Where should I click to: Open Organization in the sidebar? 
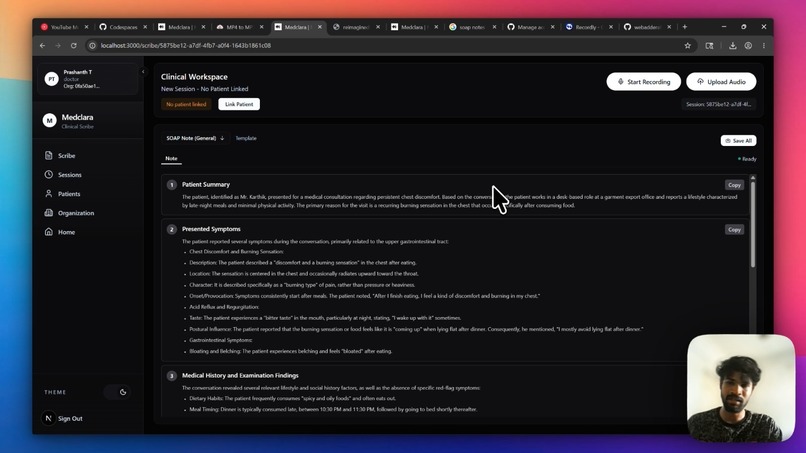click(76, 213)
